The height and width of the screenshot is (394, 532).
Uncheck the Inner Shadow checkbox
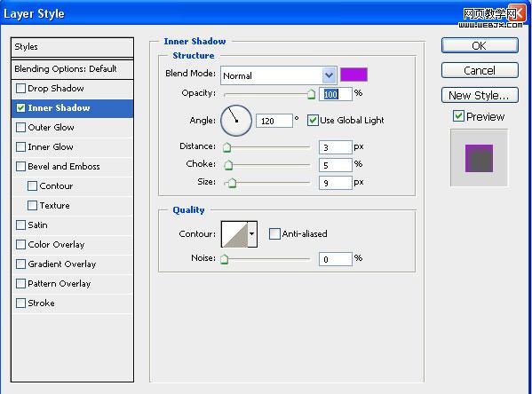20,108
